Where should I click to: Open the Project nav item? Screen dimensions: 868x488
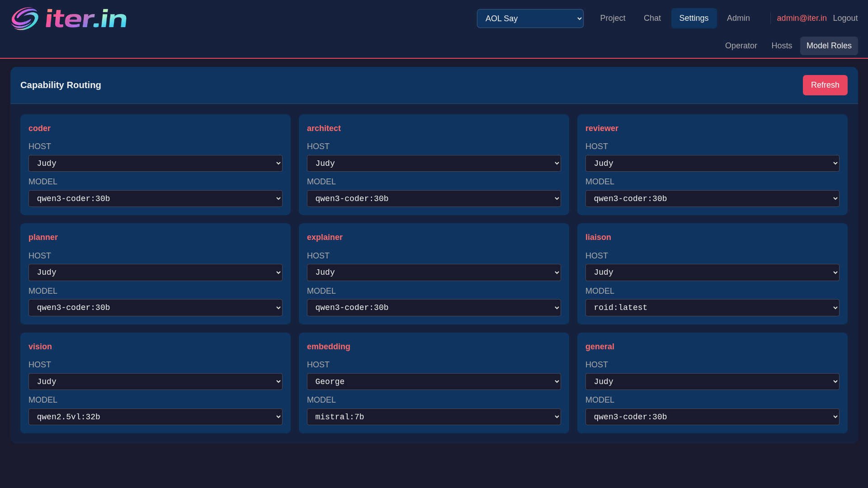pyautogui.click(x=613, y=18)
